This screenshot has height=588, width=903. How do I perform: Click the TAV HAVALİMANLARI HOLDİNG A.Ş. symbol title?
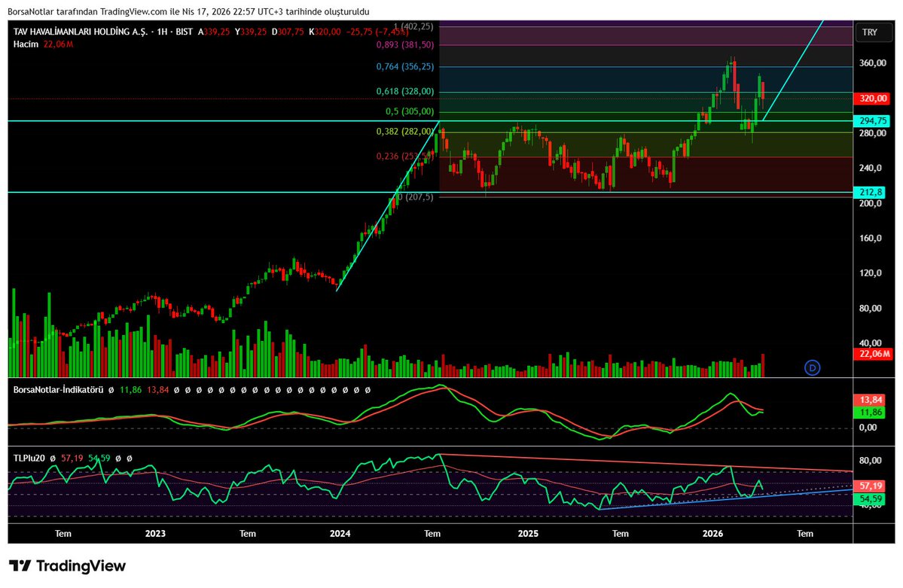81,32
